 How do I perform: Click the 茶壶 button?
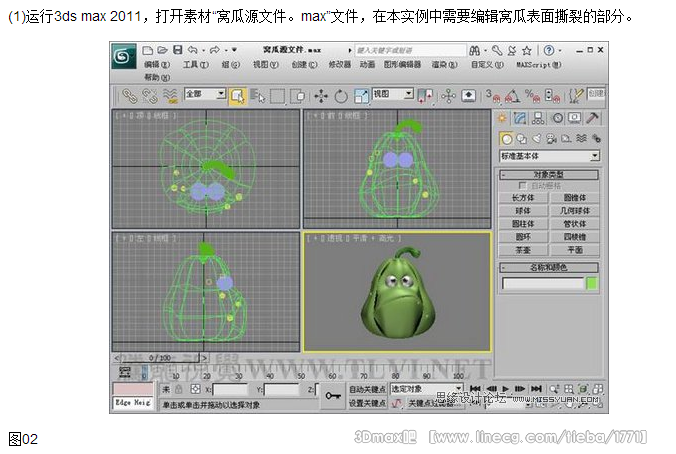tap(523, 250)
